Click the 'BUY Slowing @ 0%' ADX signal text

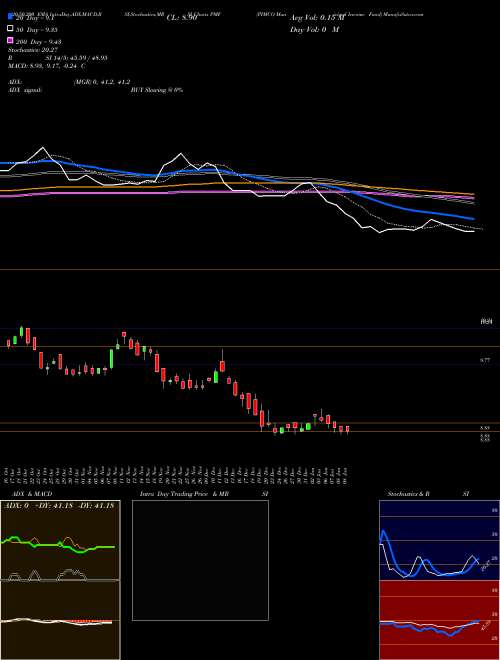[157, 90]
